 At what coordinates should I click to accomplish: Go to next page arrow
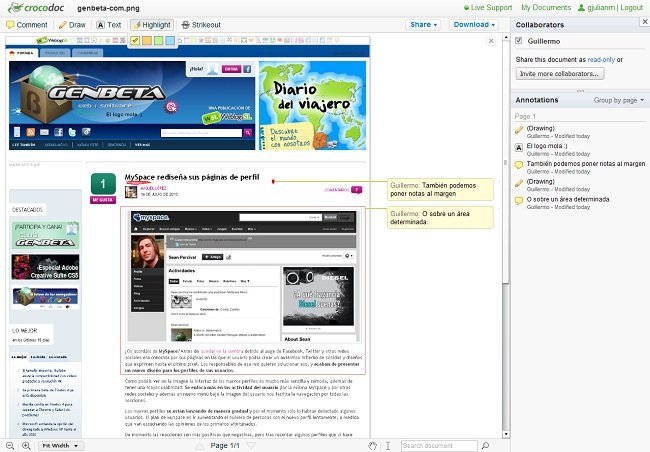[250, 446]
